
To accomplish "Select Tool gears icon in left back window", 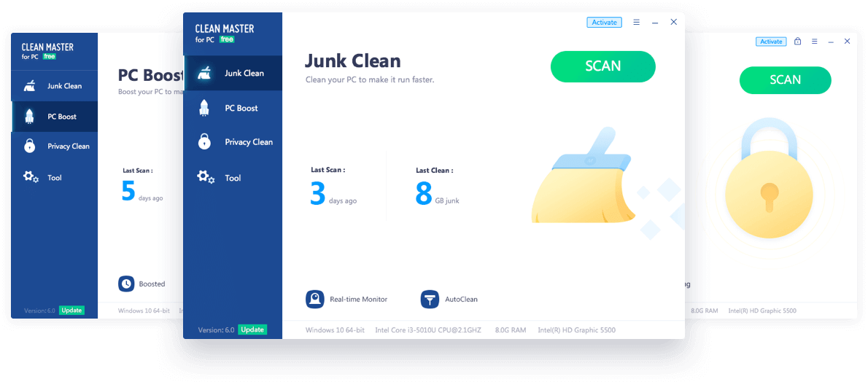I will click(31, 177).
